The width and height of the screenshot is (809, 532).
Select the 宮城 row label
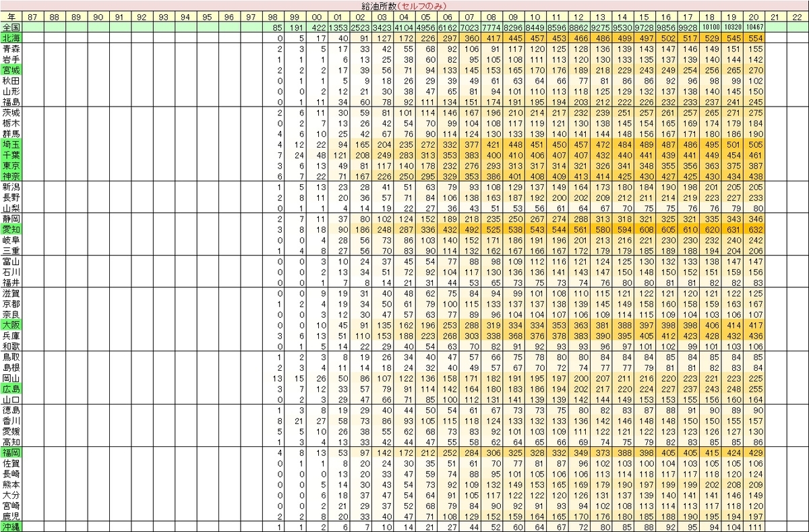click(x=11, y=70)
